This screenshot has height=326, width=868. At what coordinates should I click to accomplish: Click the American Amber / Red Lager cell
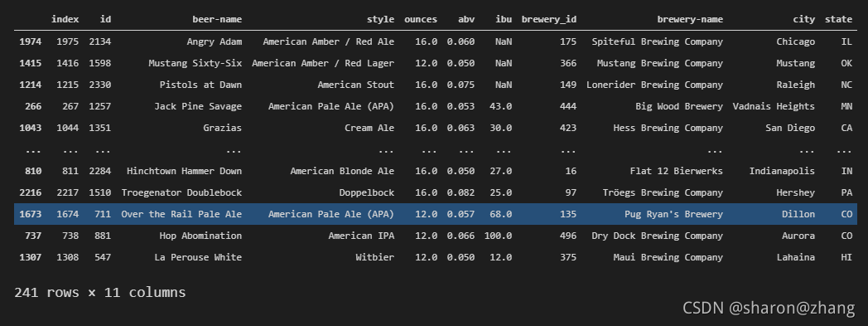pyautogui.click(x=323, y=63)
